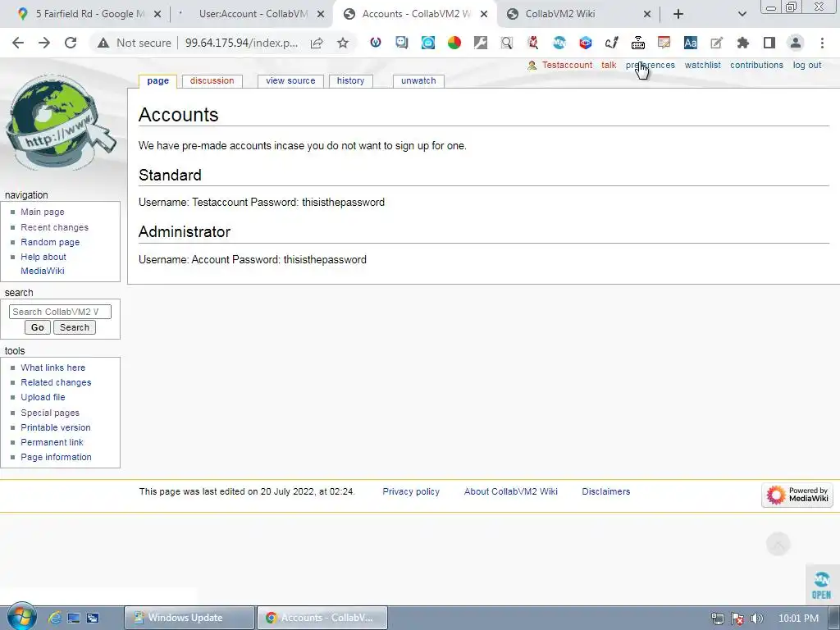The image size is (840, 630).
Task: Click the scroll-to-top circle button
Action: pos(778,545)
